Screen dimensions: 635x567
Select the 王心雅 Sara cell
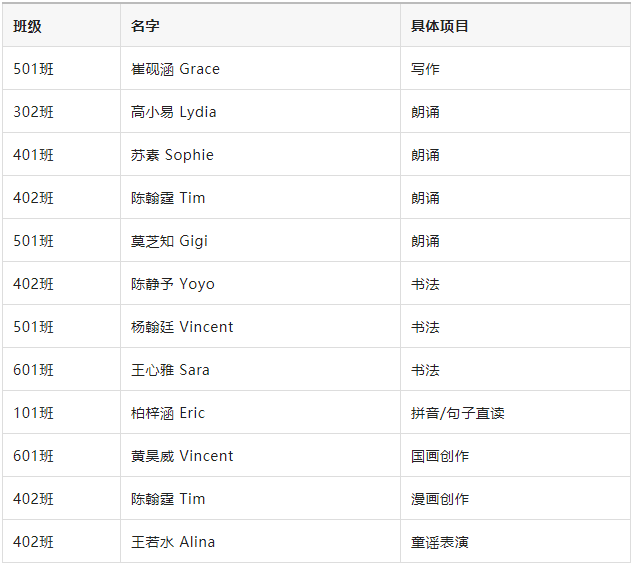tap(170, 370)
